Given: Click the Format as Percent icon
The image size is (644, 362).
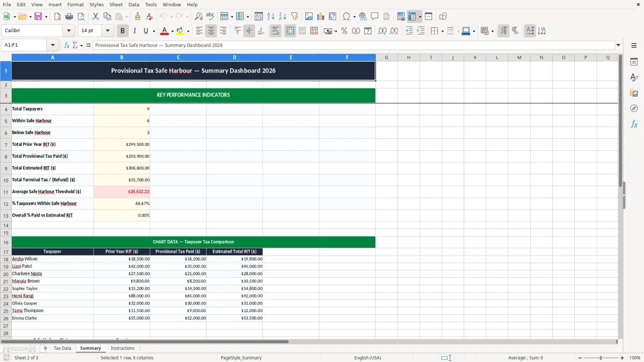Looking at the screenshot, I should pos(344,31).
